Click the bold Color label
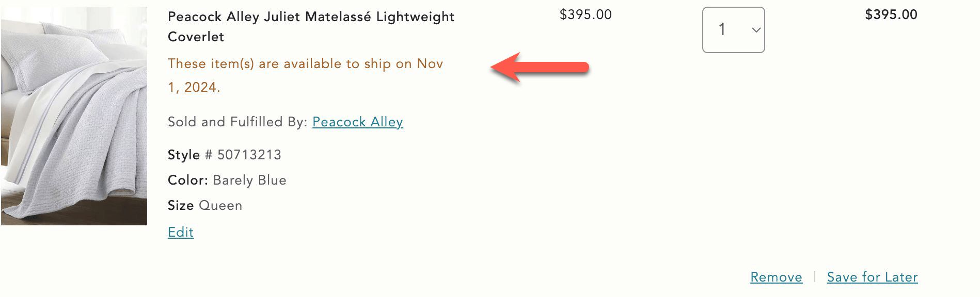980x297 pixels. point(188,180)
